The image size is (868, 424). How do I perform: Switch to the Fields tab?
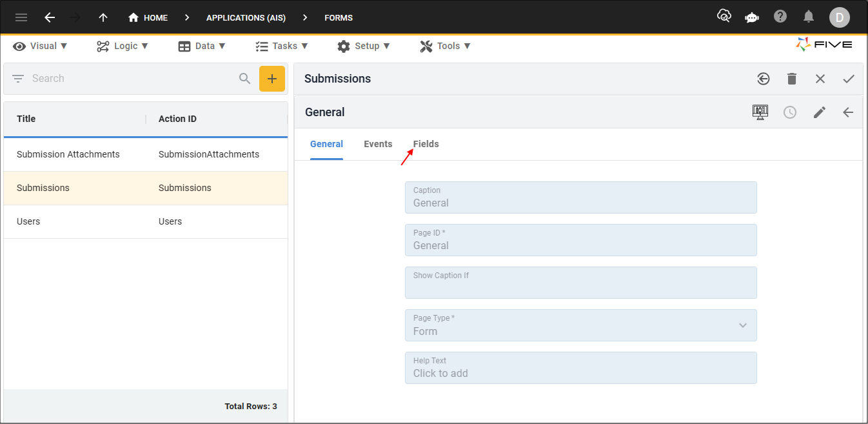pyautogui.click(x=426, y=144)
